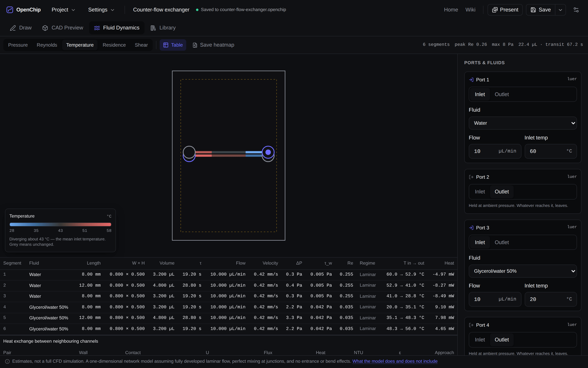
Task: Set Port 3 to Inlet
Action: click(480, 242)
